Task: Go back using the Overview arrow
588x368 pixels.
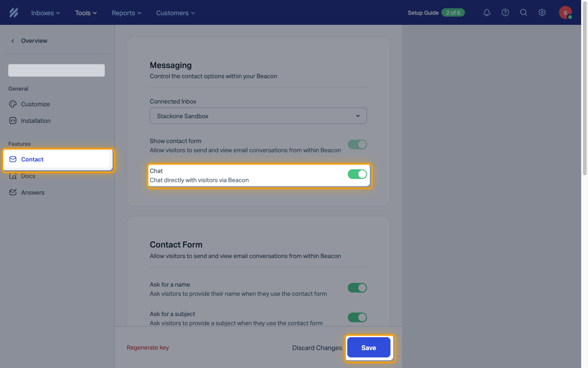Action: tap(13, 40)
